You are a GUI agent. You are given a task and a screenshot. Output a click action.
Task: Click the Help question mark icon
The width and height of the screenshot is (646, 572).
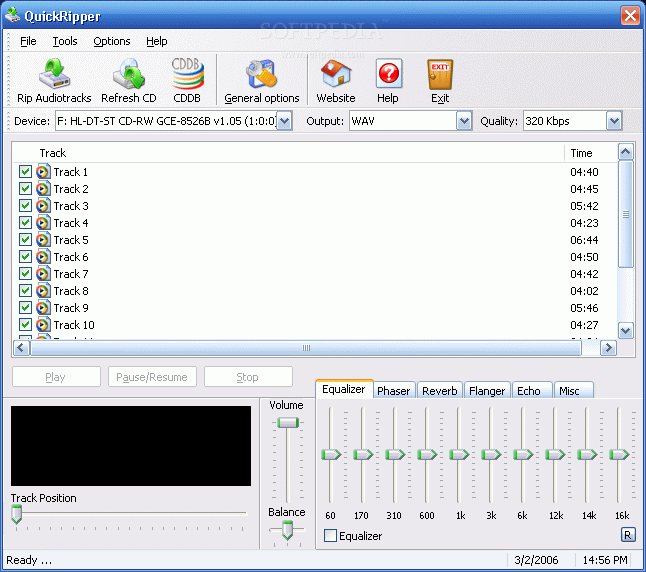pyautogui.click(x=389, y=73)
